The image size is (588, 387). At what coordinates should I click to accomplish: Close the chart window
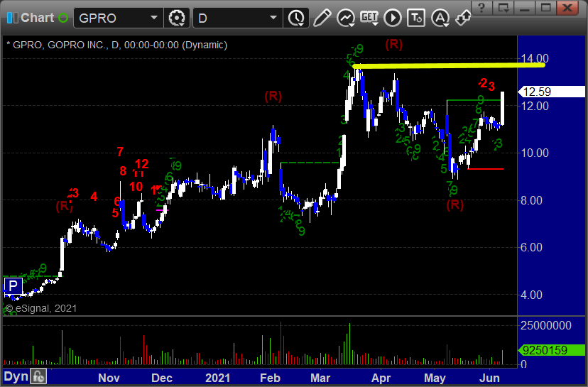(x=567, y=8)
